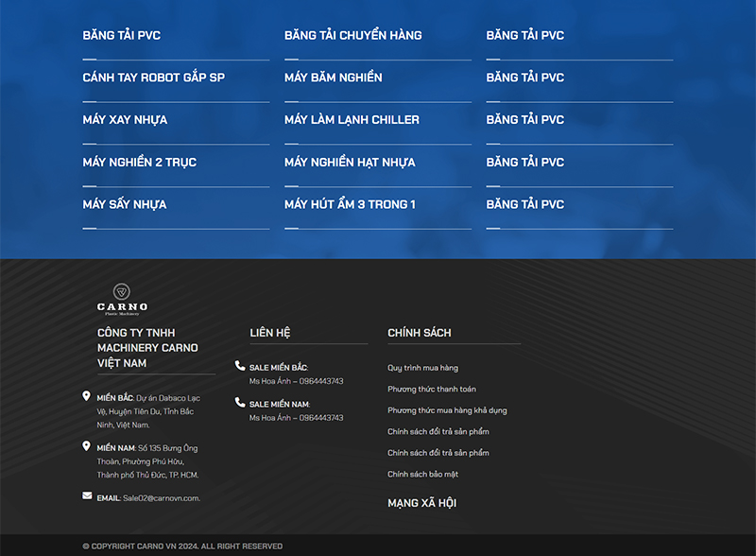Image resolution: width=756 pixels, height=556 pixels.
Task: Open the Chính sách bảo mật link
Action: pyautogui.click(x=422, y=474)
